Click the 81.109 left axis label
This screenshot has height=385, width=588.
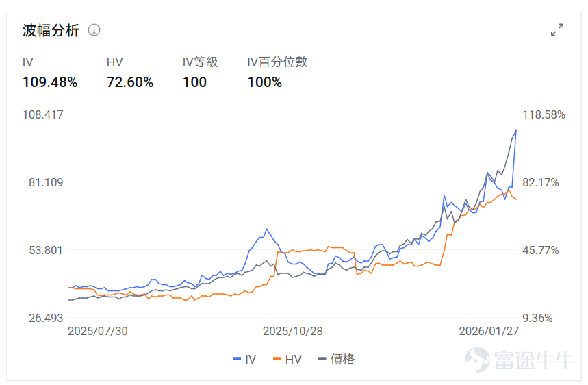(46, 182)
